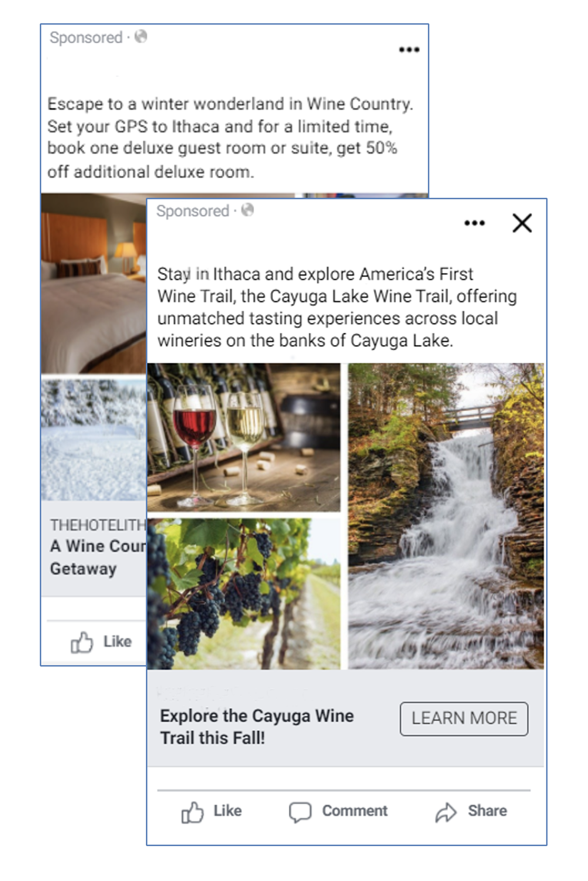Click the LEARN MORE button
Image resolution: width=588 pixels, height=881 pixels.
point(464,718)
